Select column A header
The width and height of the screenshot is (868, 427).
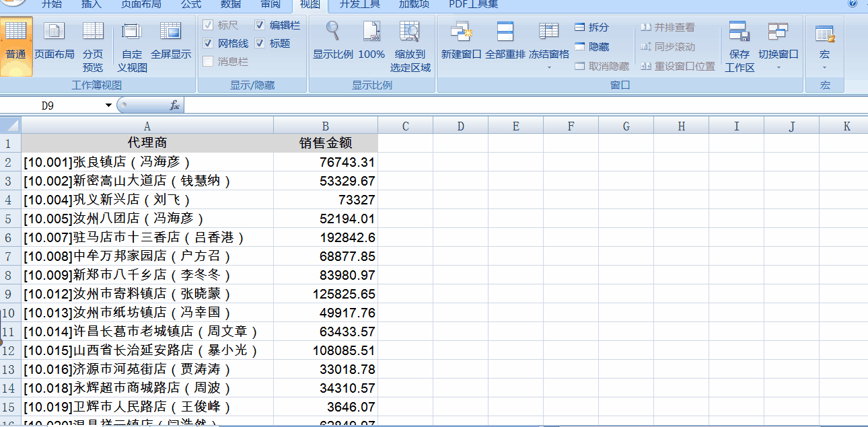click(x=147, y=126)
